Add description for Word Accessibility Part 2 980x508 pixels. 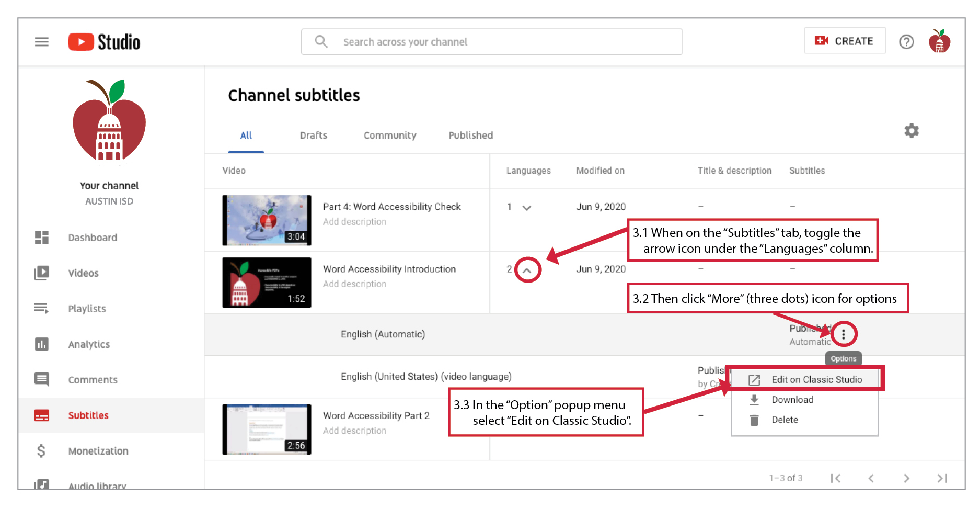pyautogui.click(x=354, y=431)
